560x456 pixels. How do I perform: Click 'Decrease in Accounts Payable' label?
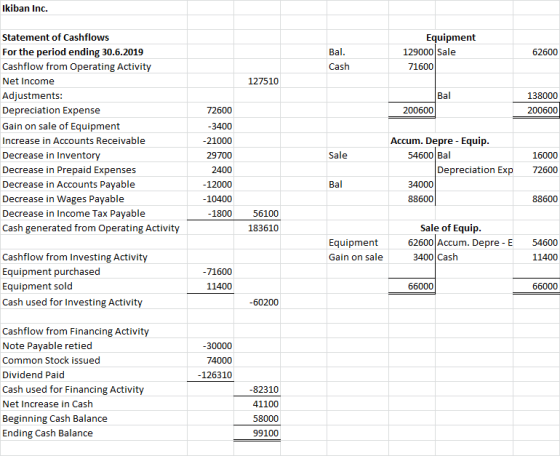(69, 185)
